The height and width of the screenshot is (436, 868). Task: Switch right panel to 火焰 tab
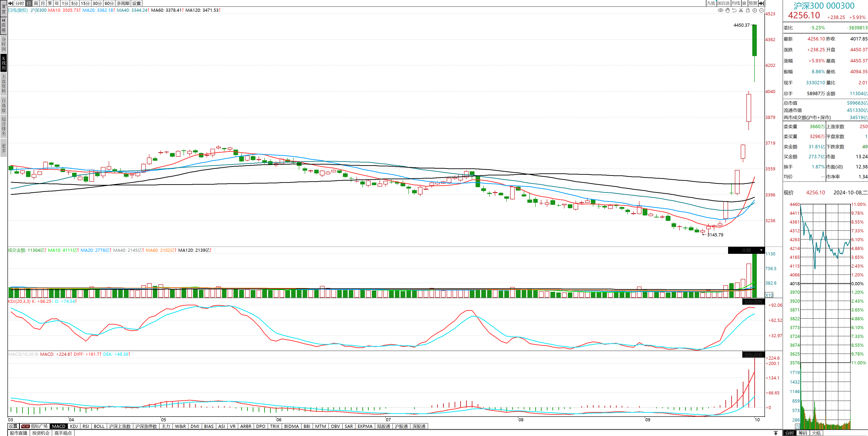(816, 433)
